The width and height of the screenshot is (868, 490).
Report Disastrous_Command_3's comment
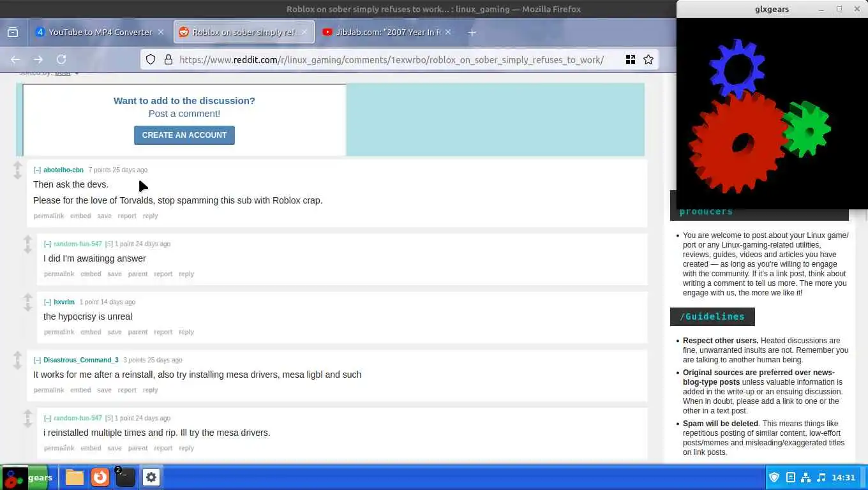[x=127, y=390]
